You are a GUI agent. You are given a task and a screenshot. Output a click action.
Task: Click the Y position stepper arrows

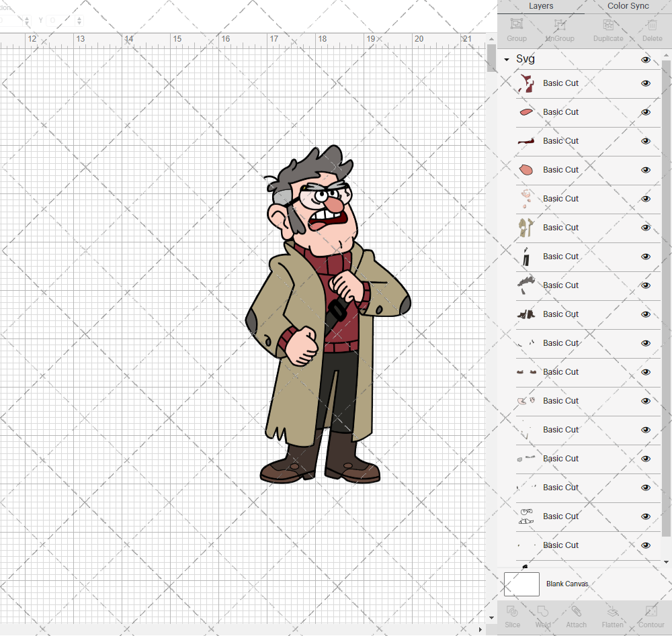(x=79, y=20)
